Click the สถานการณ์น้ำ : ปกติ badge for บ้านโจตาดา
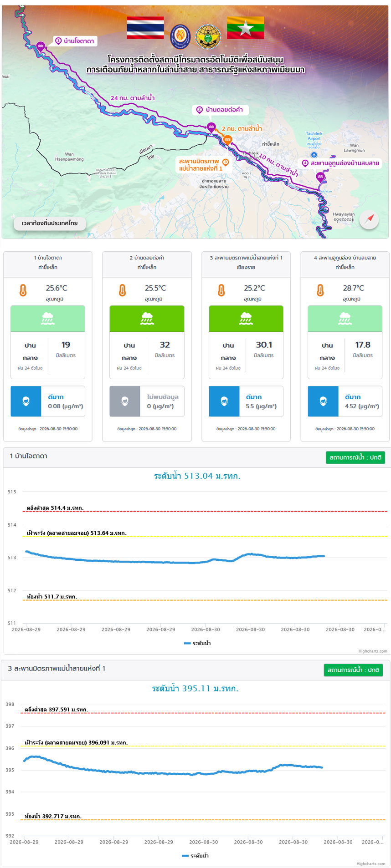391x868 pixels. point(355,457)
